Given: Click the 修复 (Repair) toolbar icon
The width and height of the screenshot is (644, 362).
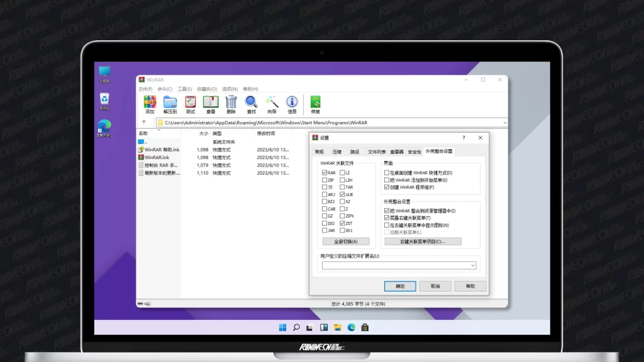Looking at the screenshot, I should tap(315, 104).
